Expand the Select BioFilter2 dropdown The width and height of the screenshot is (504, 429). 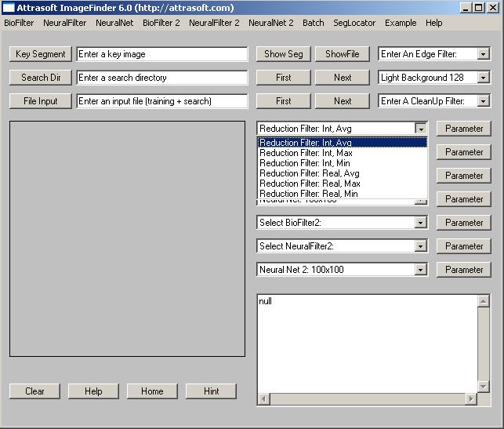(421, 223)
